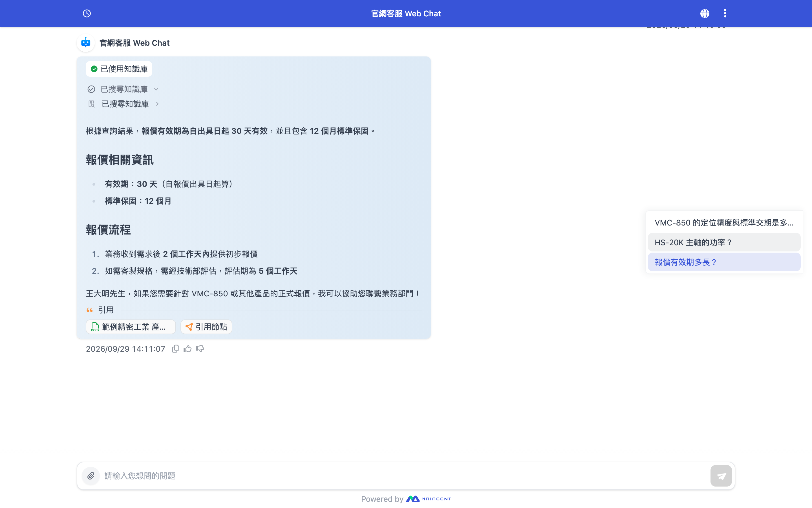This screenshot has height=508, width=812.
Task: Expand the second 已搜尋知識庫 row with right chevron
Action: 123,104
